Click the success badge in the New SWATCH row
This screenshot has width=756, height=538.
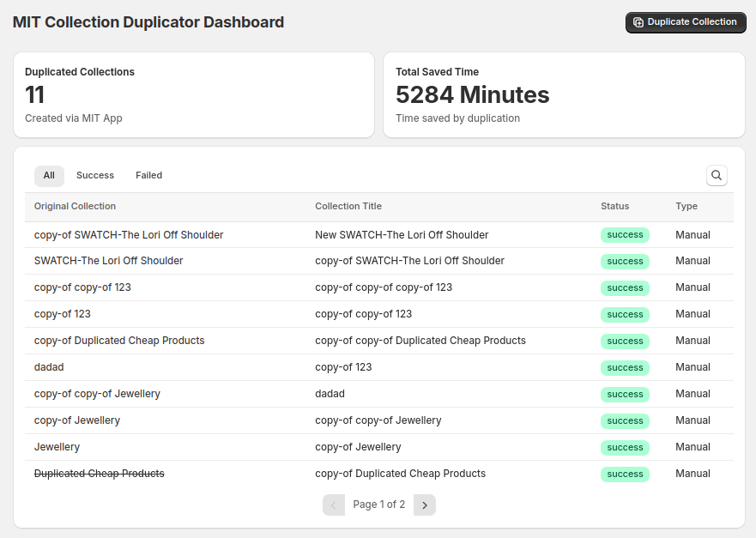(x=625, y=235)
